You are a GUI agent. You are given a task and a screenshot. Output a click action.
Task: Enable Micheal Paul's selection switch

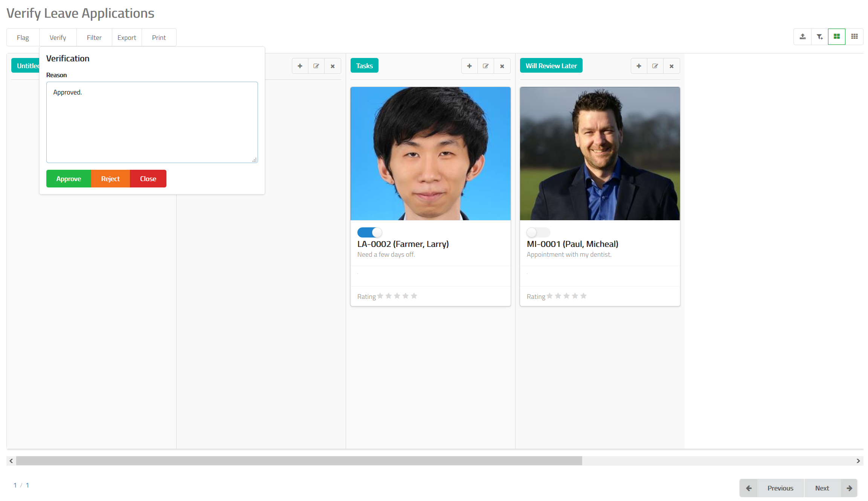(x=538, y=232)
